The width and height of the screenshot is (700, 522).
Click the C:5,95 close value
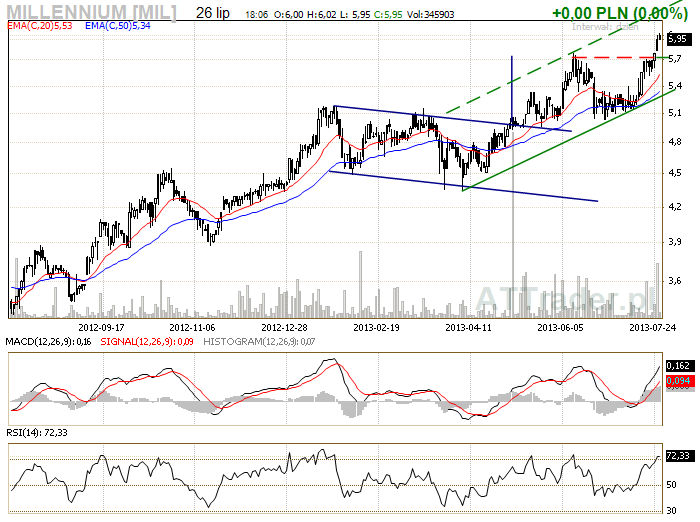click(x=387, y=15)
